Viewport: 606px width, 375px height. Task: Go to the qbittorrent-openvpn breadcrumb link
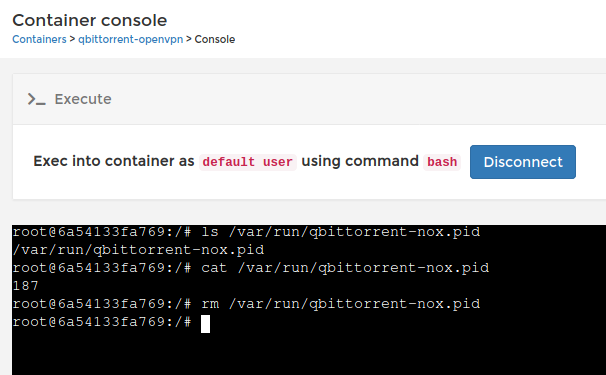click(131, 39)
